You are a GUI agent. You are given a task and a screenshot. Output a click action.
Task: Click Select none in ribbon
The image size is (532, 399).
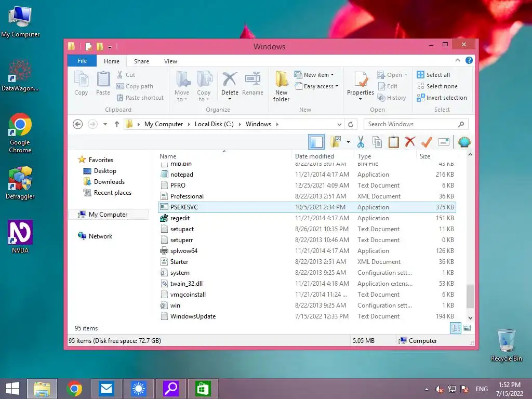[x=437, y=86]
